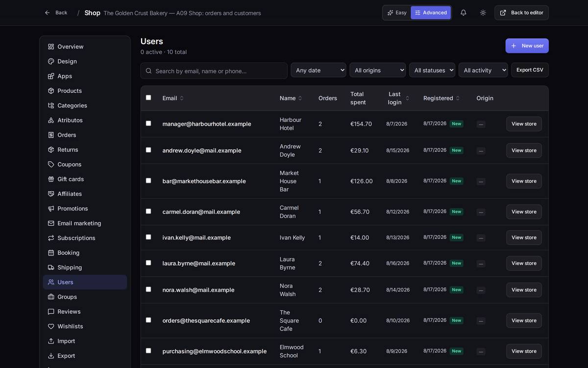Click the search magnifier icon
Image resolution: width=588 pixels, height=368 pixels.
point(149,71)
